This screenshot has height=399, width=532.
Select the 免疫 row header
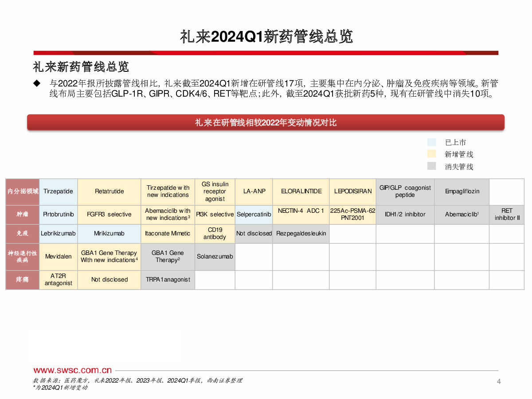pos(23,234)
